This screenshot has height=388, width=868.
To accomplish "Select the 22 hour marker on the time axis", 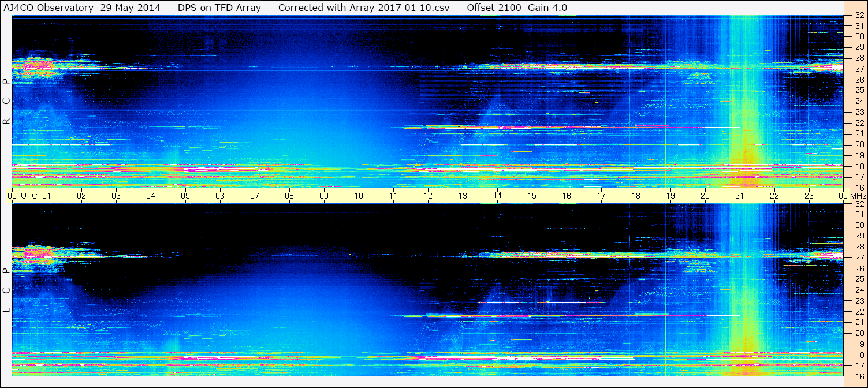I will click(x=774, y=196).
